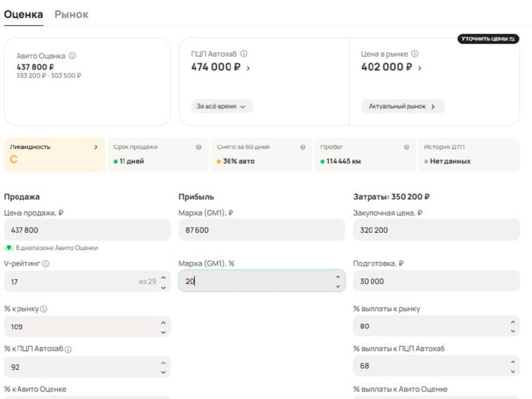Select the Оценка tab

pyautogui.click(x=23, y=14)
